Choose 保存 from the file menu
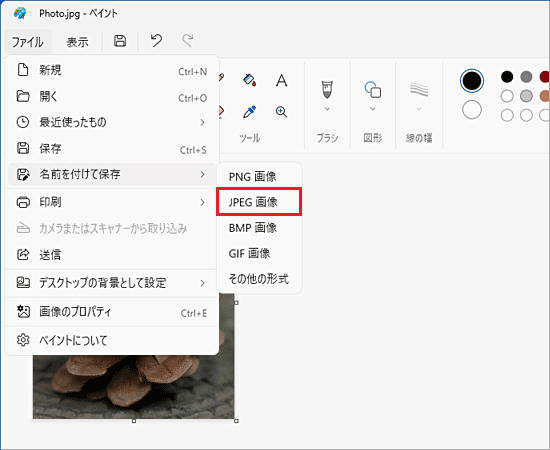This screenshot has height=450, width=550. (112, 149)
